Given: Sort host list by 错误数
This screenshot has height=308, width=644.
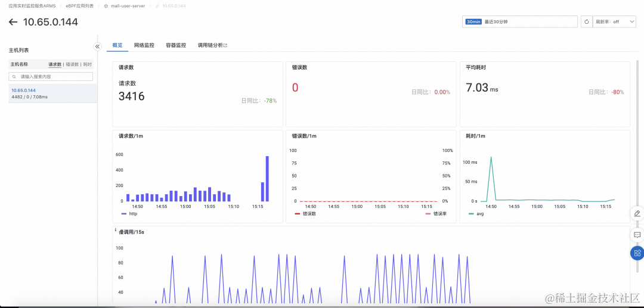Looking at the screenshot, I should tap(72, 64).
